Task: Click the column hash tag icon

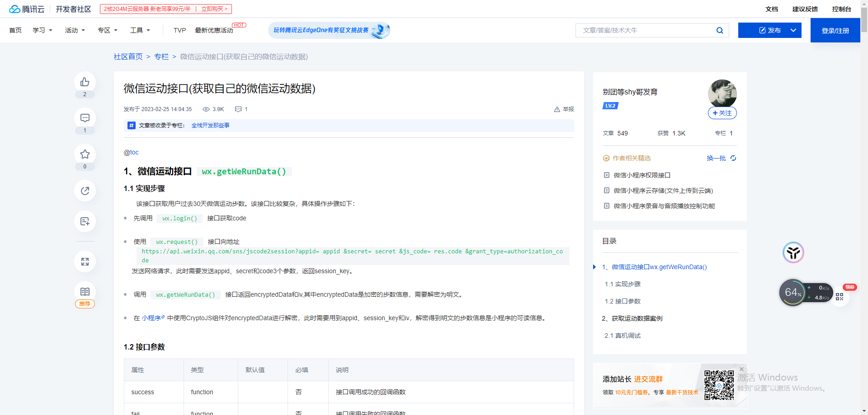Action: point(131,126)
